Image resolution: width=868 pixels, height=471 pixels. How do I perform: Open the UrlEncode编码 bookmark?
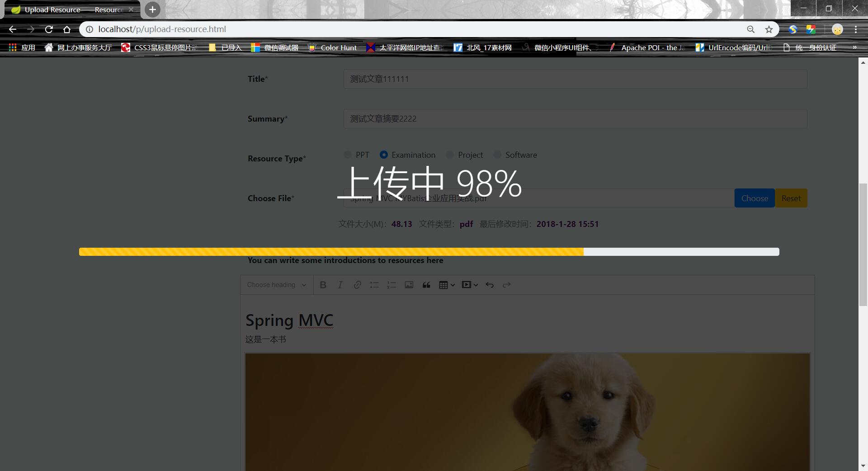[x=734, y=47]
